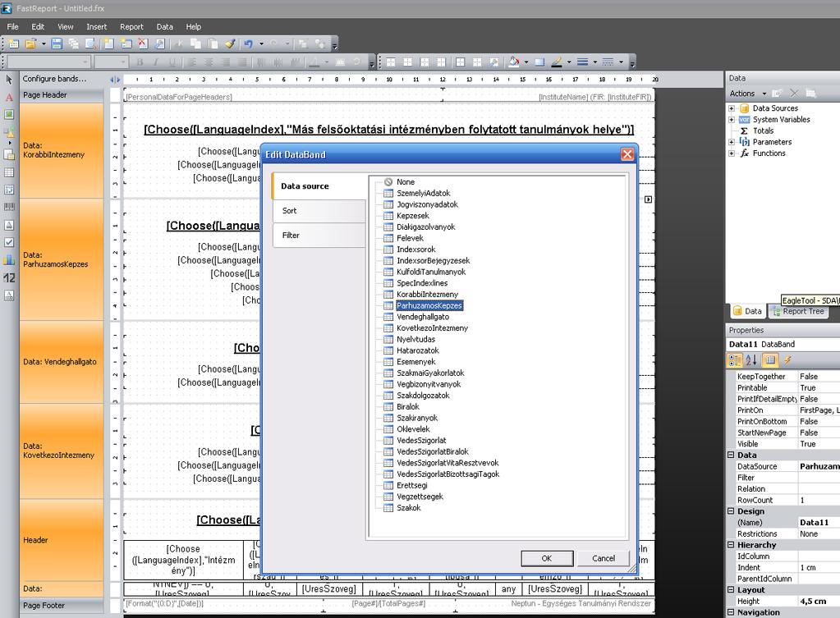Select Szakok in data source list
The image size is (840, 618).
coord(408,508)
